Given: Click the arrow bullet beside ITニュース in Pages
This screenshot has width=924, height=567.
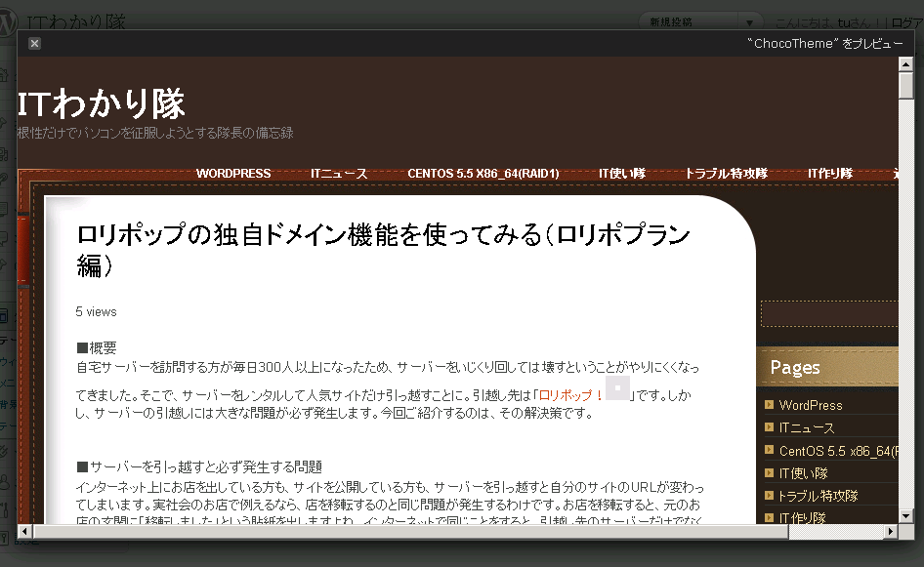Looking at the screenshot, I should [769, 427].
